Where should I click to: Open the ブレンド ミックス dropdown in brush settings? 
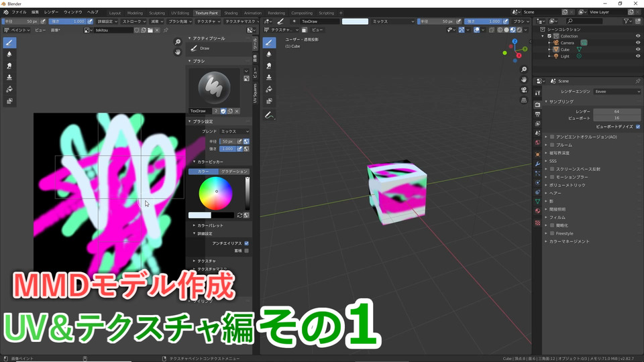point(234,131)
